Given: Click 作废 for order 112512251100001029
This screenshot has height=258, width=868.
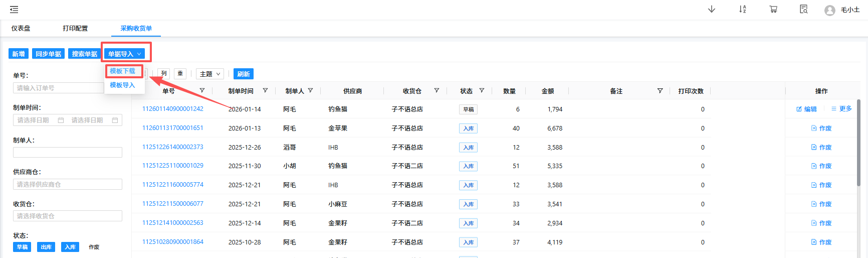Looking at the screenshot, I should click(821, 166).
